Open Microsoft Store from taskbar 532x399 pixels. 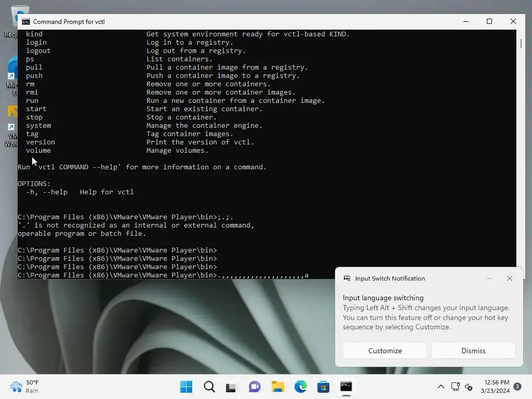coord(323,387)
